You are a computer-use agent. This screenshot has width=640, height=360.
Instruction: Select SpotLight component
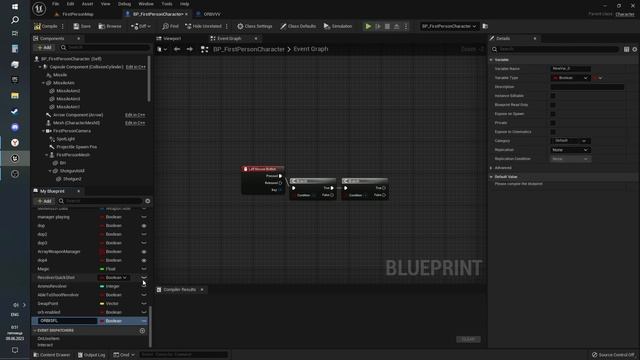pos(65,139)
